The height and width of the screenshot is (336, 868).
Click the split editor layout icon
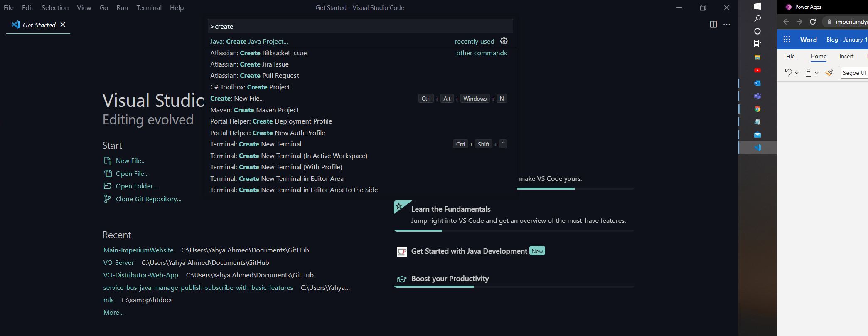pyautogui.click(x=713, y=25)
